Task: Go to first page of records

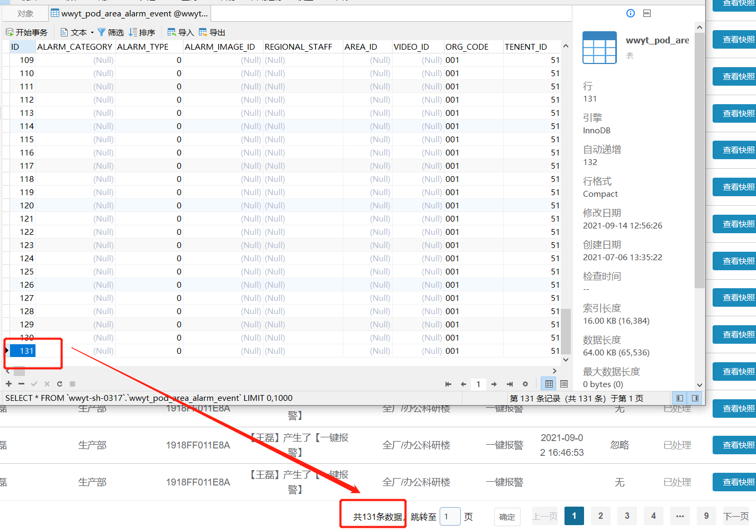Action: tap(448, 384)
